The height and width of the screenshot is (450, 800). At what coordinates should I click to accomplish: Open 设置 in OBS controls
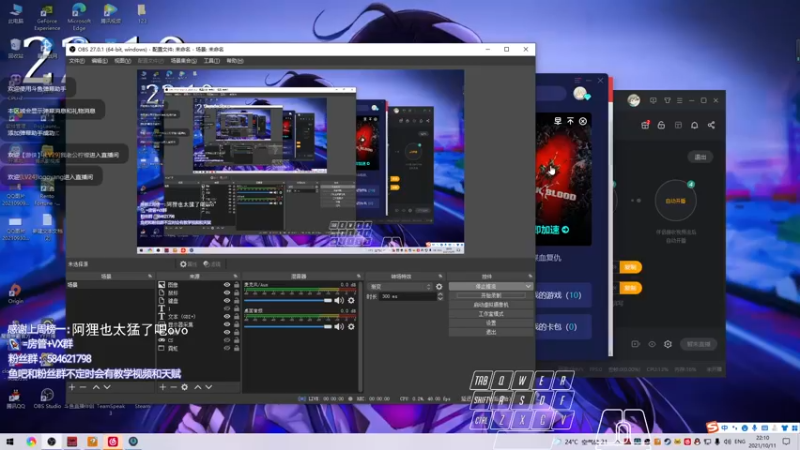point(491,323)
